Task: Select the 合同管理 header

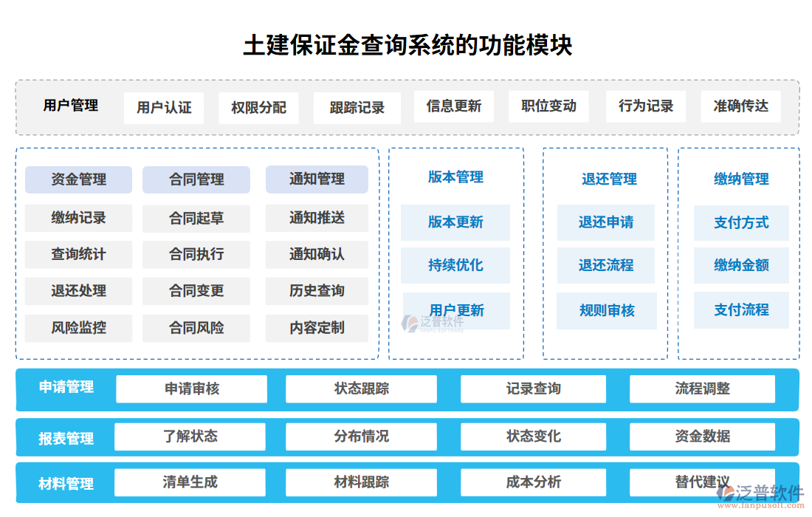Action: click(197, 179)
